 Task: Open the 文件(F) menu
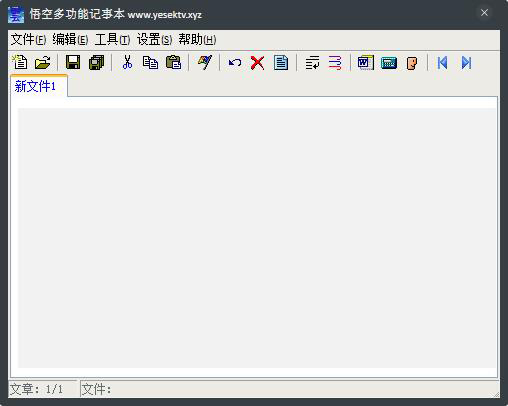tap(28, 40)
